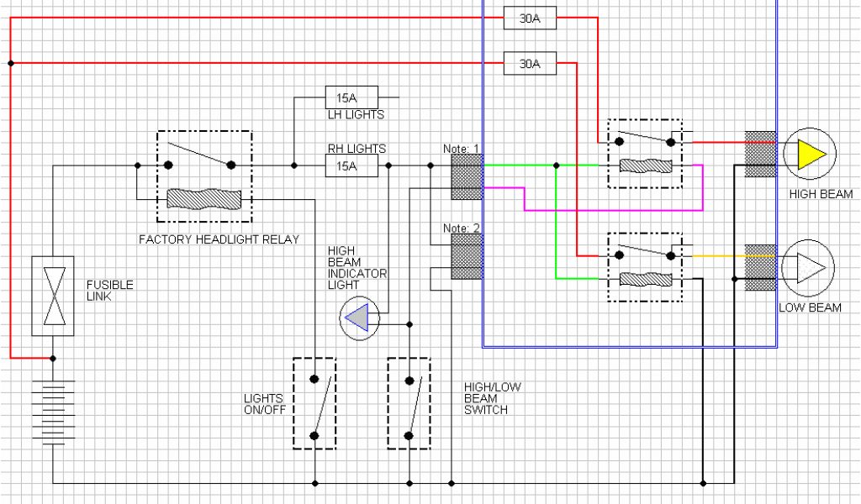Click the topmost 30A fuse
The height and width of the screenshot is (504, 861).
(x=529, y=18)
